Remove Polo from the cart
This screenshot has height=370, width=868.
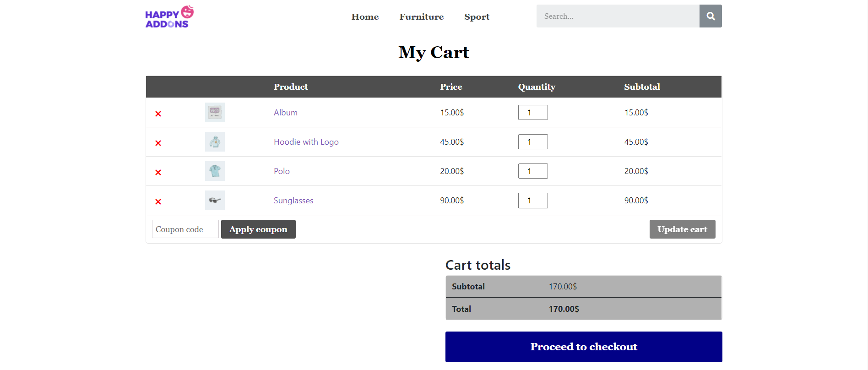(x=158, y=172)
